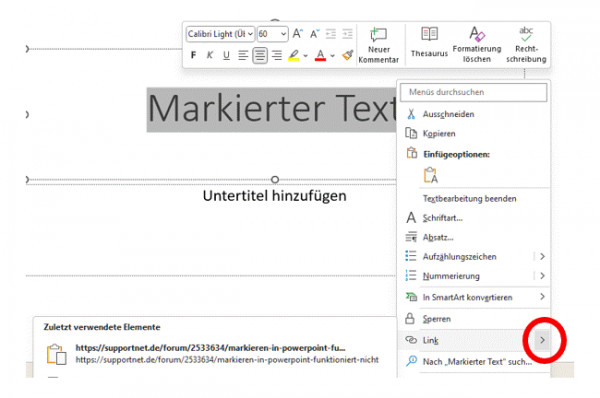Viewport: 600px width, 398px height.
Task: Click the highlighted Markierter Text title
Action: click(272, 109)
